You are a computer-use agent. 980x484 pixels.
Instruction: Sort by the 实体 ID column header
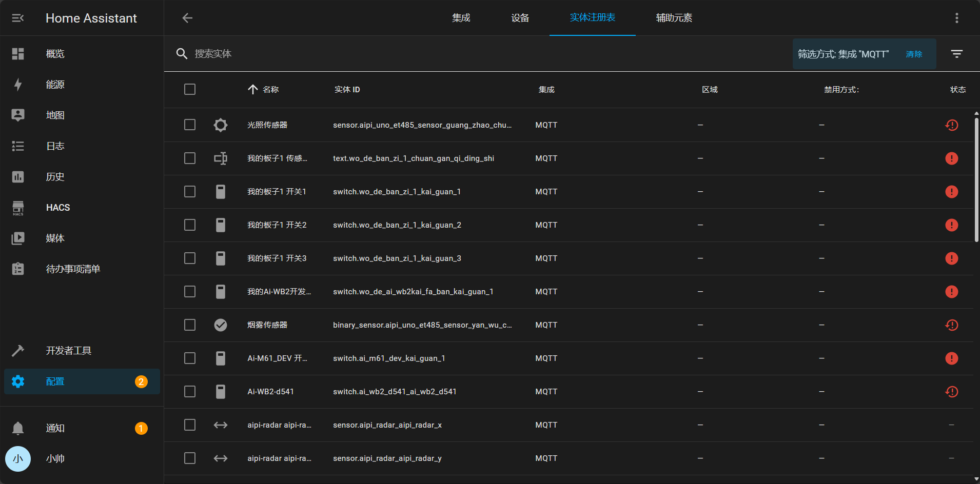coord(347,90)
